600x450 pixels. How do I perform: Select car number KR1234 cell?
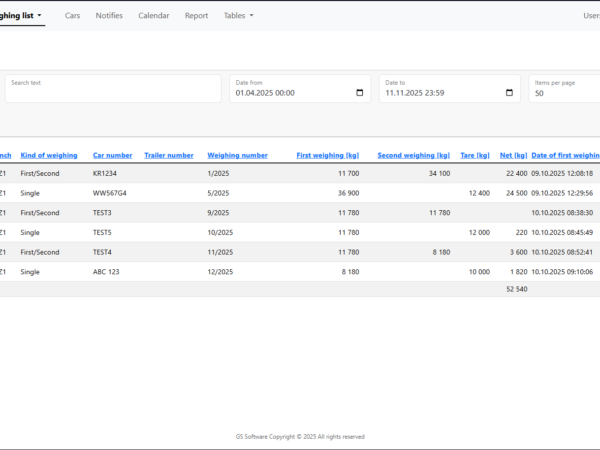click(104, 173)
